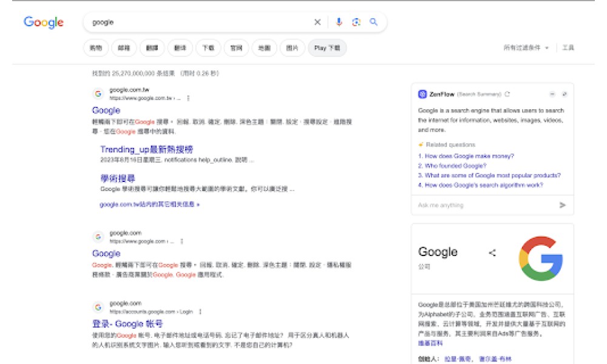The height and width of the screenshot is (364, 607).
Task: Start voice search with the microphone icon
Action: pyautogui.click(x=339, y=22)
